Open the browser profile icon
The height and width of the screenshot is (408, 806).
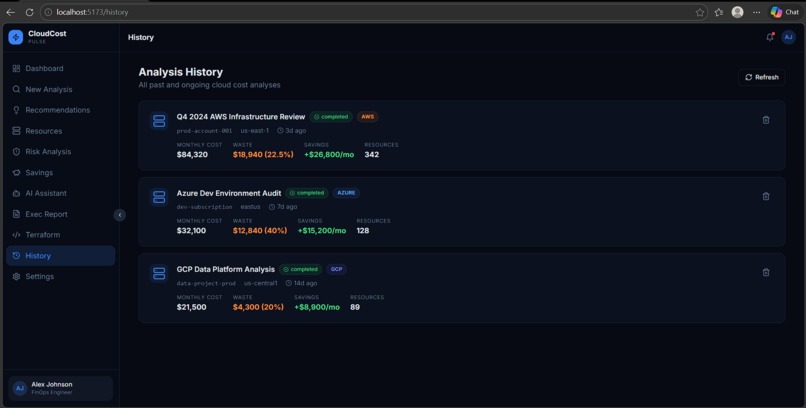[738, 12]
